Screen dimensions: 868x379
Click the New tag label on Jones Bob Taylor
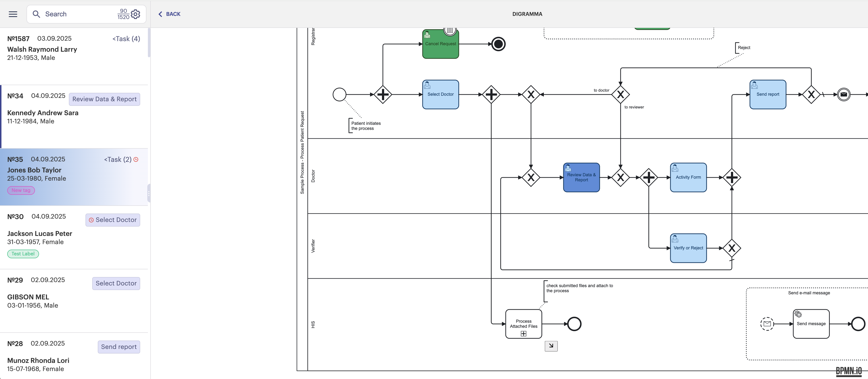[x=21, y=190]
